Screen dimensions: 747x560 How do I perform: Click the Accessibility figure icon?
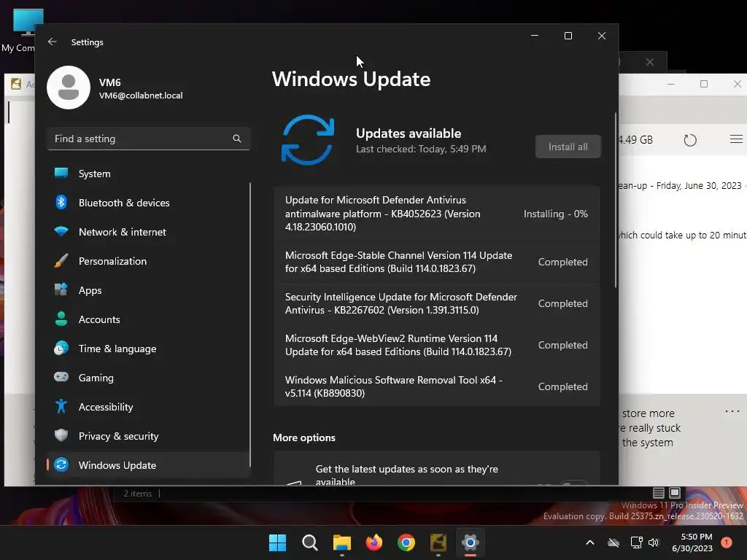tap(61, 406)
